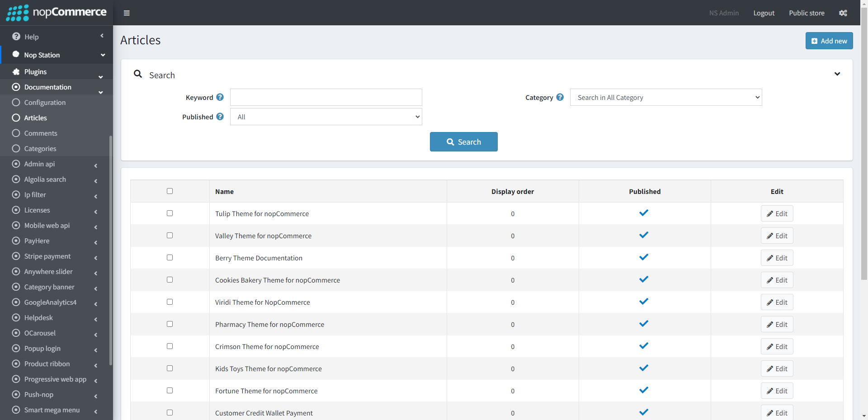Collapse the Search panel chevron

pyautogui.click(x=837, y=74)
